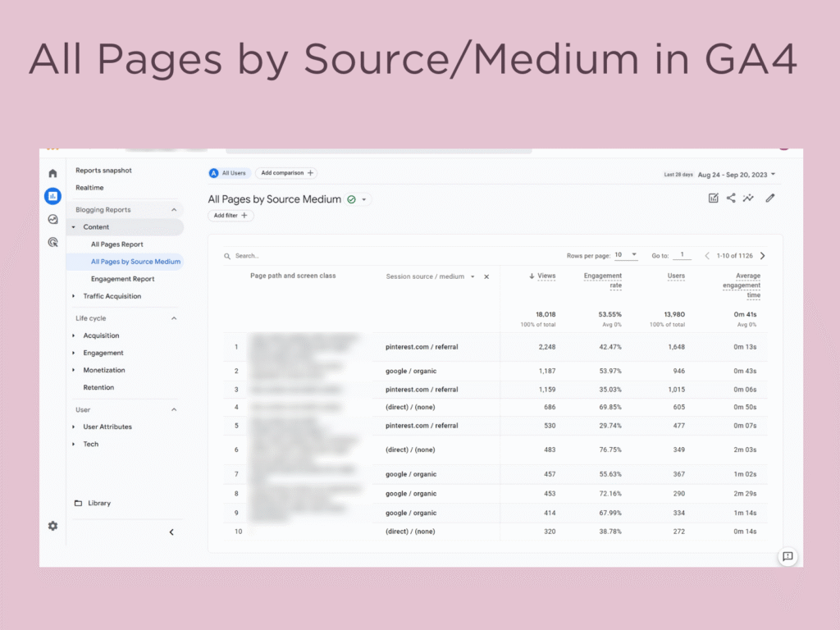Collapse the Blogging Reports section

[x=173, y=210]
